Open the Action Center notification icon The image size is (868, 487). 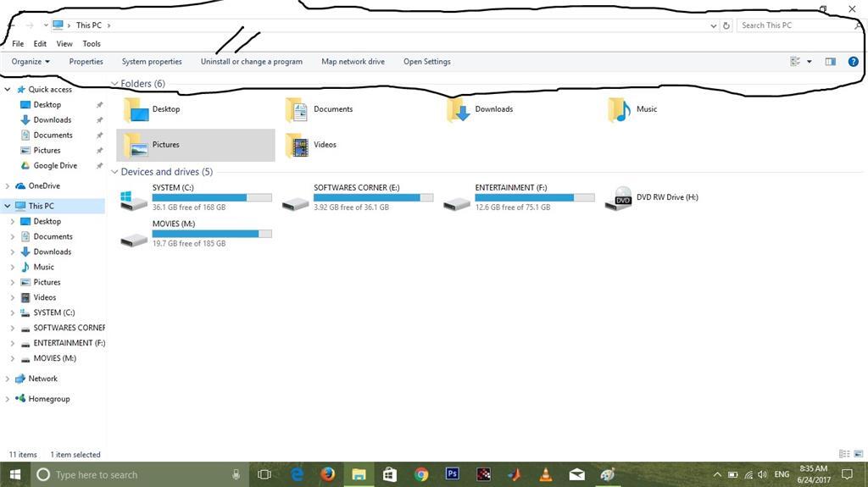[847, 474]
